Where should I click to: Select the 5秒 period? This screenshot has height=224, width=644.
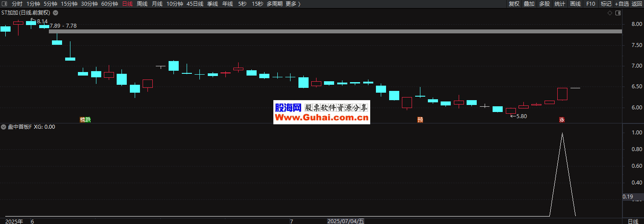click(242, 4)
